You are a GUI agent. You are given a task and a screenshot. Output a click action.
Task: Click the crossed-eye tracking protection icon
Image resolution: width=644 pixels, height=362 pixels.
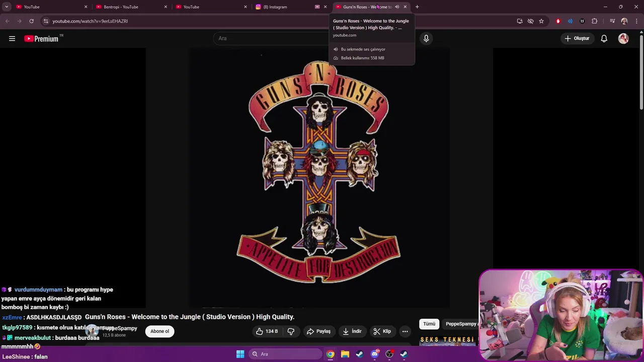pos(530,21)
